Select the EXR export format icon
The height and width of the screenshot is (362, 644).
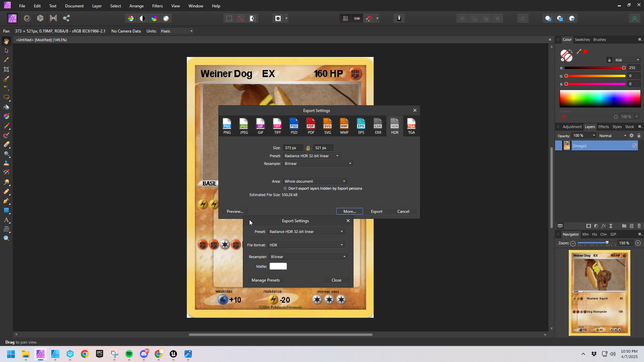[378, 126]
